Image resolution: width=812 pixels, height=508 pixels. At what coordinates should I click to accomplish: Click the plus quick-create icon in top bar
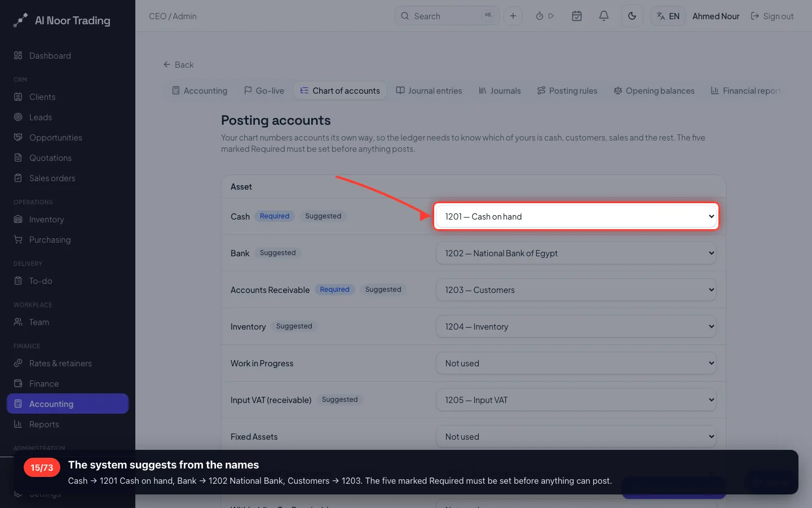click(513, 16)
